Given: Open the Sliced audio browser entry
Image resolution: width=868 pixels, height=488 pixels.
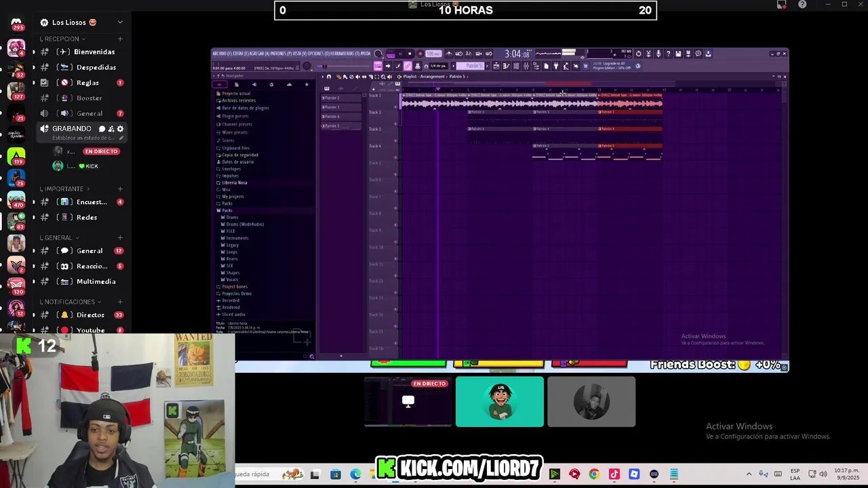Looking at the screenshot, I should [x=233, y=314].
